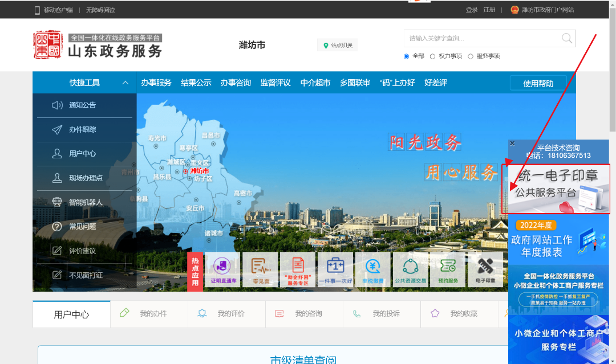Click the 办件跟踪 paper plane icon
616x364 pixels.
(57, 129)
